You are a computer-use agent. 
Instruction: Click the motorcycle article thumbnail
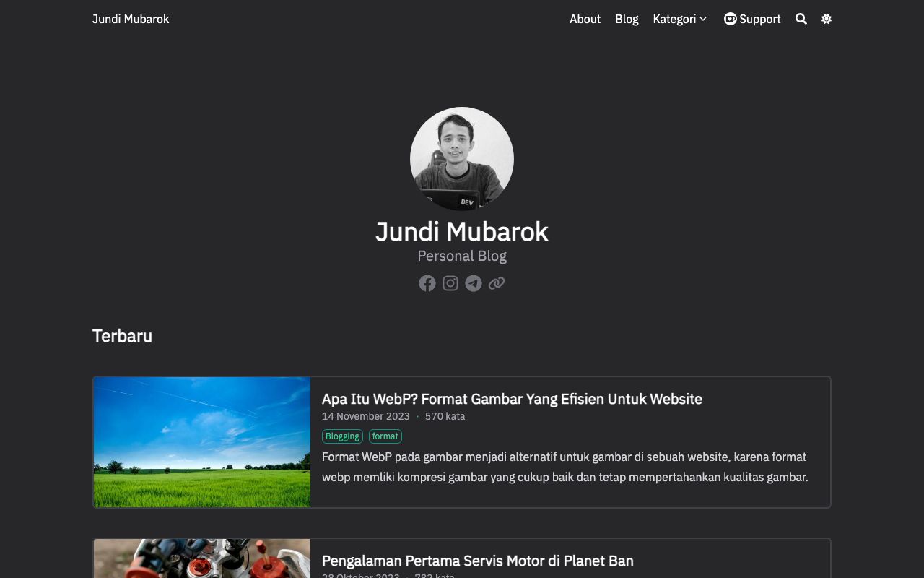(x=202, y=558)
